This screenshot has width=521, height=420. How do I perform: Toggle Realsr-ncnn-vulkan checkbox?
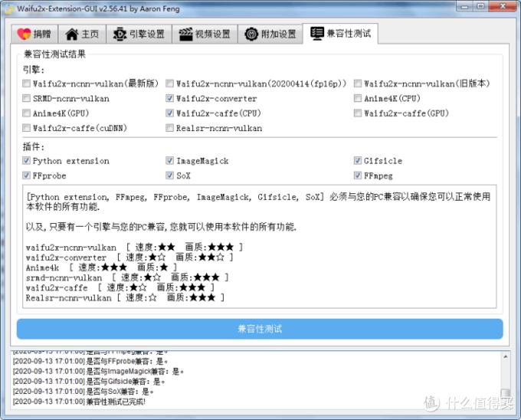point(169,128)
